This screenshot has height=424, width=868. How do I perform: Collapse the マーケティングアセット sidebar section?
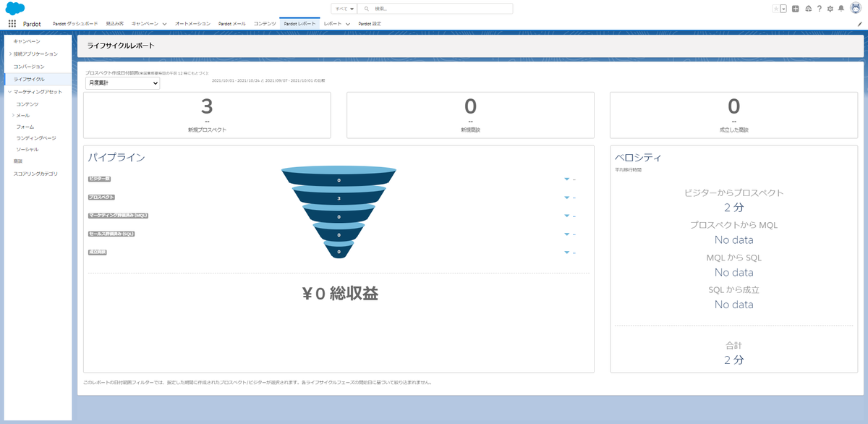[x=10, y=92]
